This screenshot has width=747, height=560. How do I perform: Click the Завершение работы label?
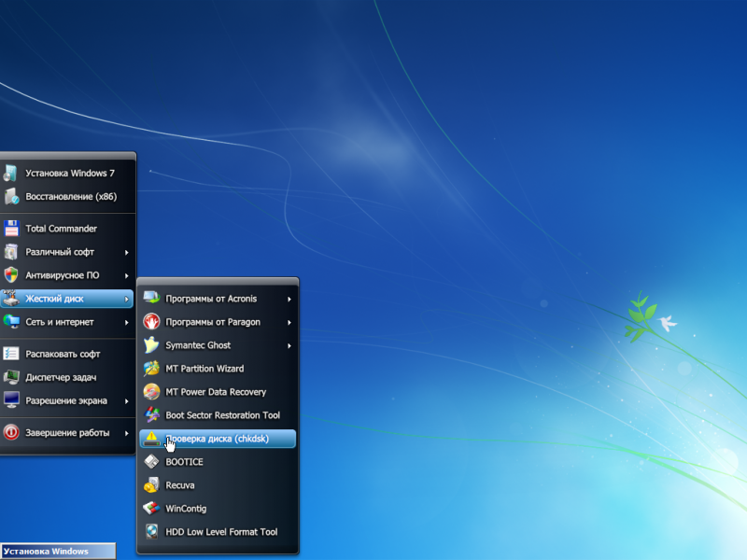67,432
